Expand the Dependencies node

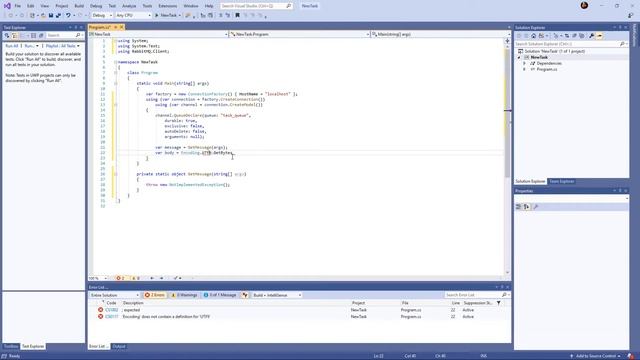(524, 64)
